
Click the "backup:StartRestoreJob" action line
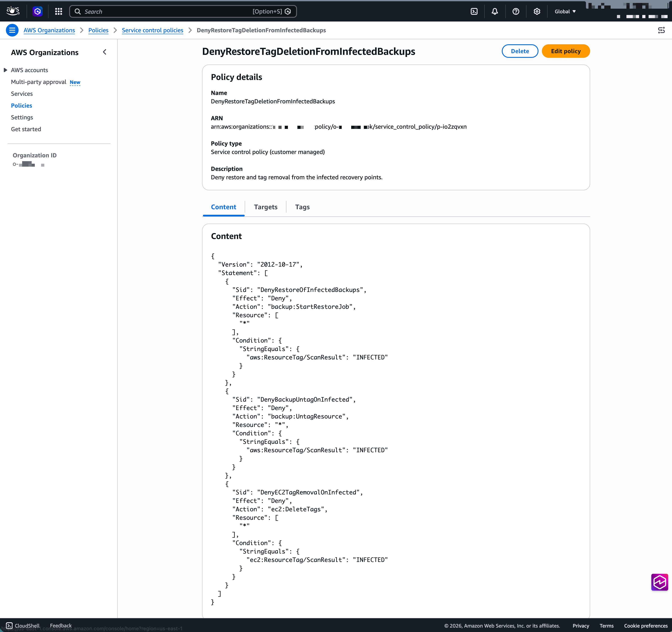(294, 307)
